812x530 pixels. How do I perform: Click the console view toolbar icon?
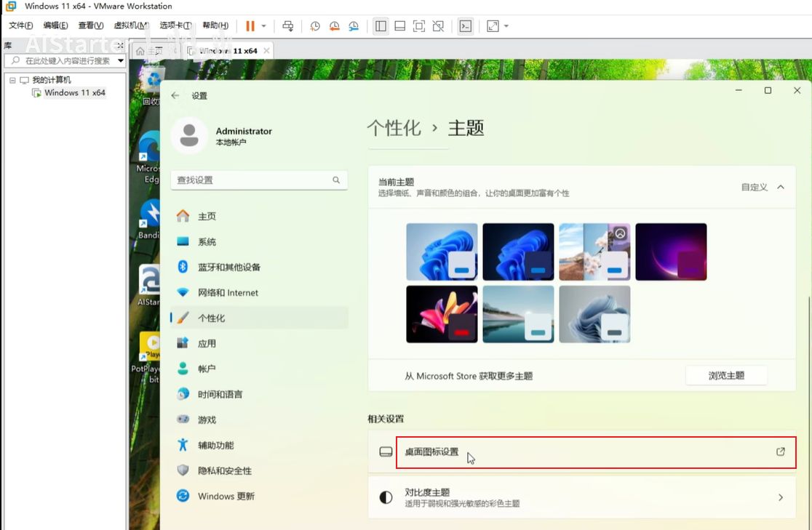coord(466,26)
